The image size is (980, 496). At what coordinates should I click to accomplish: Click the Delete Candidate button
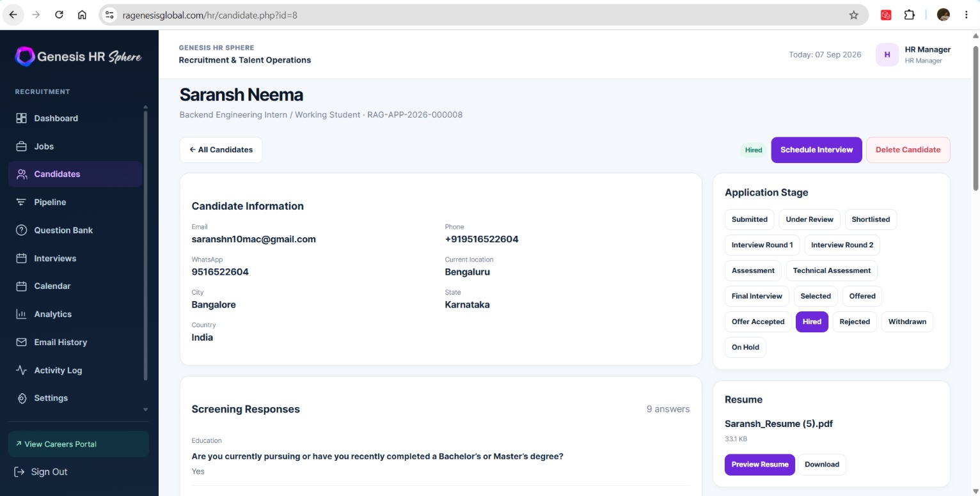[x=908, y=150]
